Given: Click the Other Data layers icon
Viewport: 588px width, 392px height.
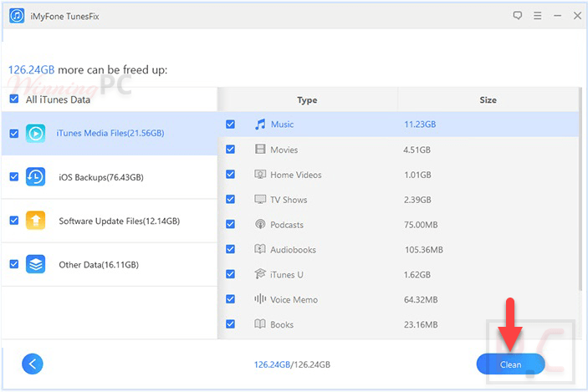Looking at the screenshot, I should [x=36, y=265].
